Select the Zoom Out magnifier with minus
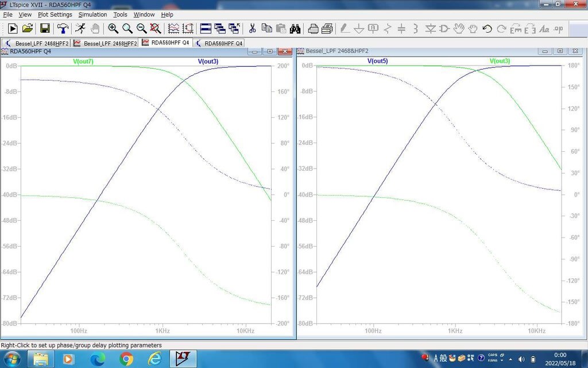588x368 pixels. click(x=141, y=29)
